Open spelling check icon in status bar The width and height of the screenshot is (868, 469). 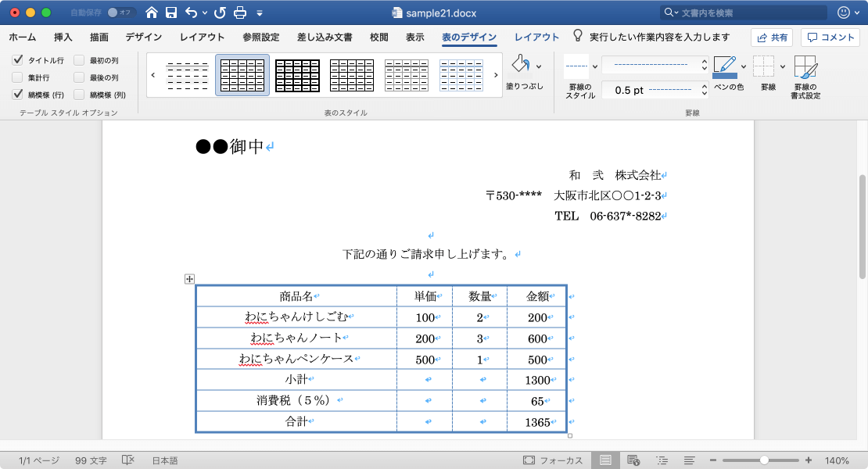click(x=128, y=460)
